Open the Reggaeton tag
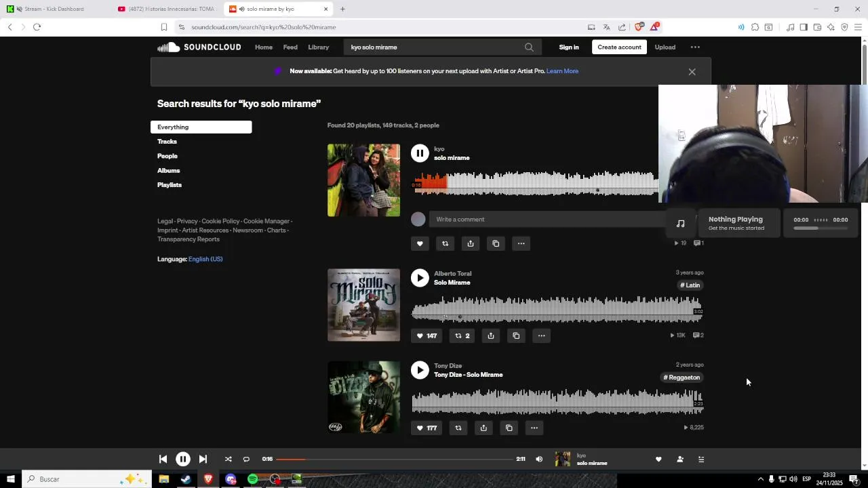Screen dimensions: 868x488 click(682, 378)
